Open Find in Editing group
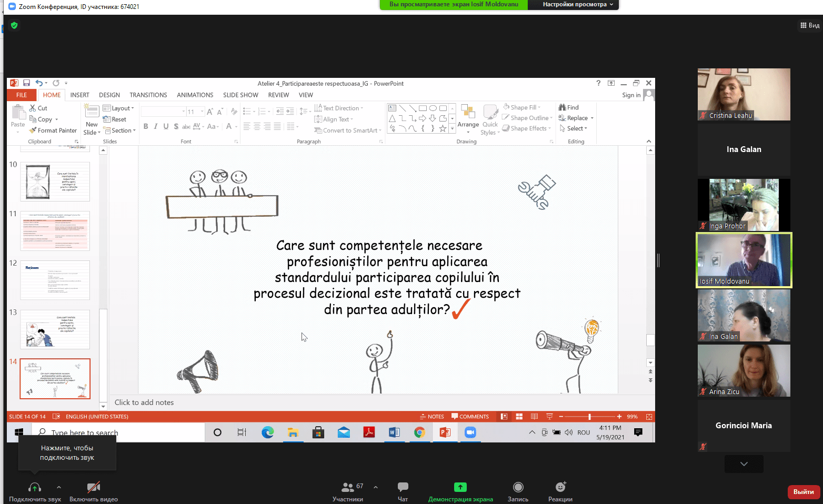 [x=569, y=107]
